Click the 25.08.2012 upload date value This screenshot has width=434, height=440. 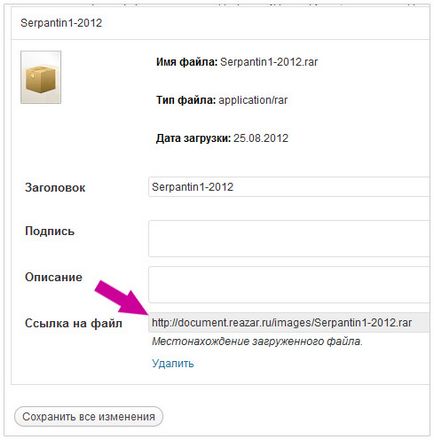tap(261, 138)
